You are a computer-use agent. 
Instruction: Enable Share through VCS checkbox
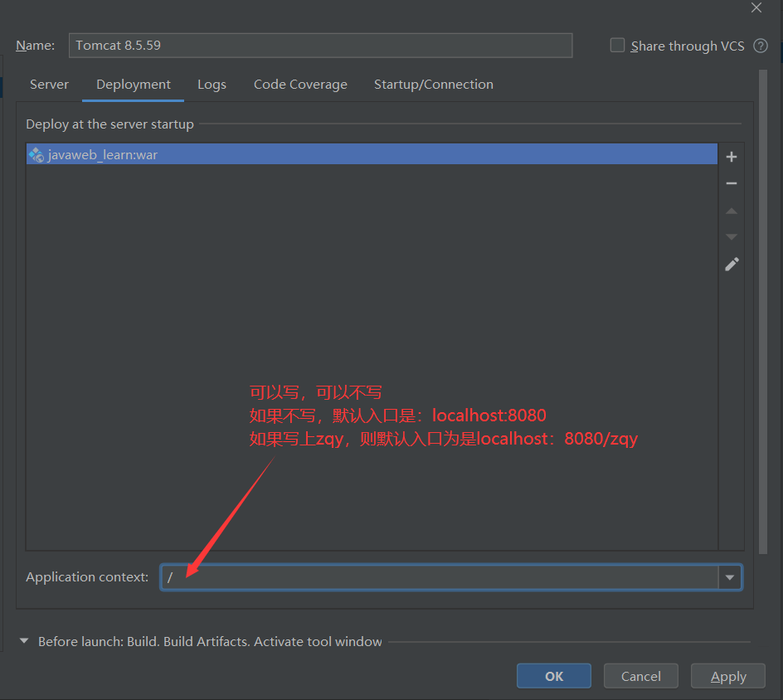(618, 46)
